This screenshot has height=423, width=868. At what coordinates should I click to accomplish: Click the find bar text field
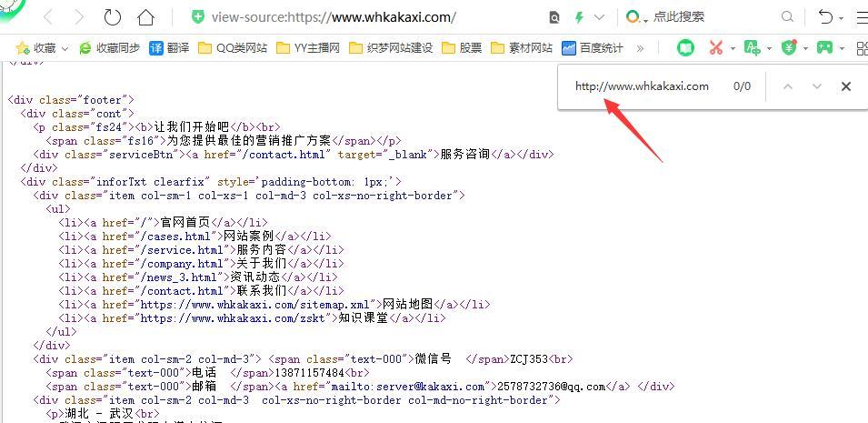click(x=643, y=86)
